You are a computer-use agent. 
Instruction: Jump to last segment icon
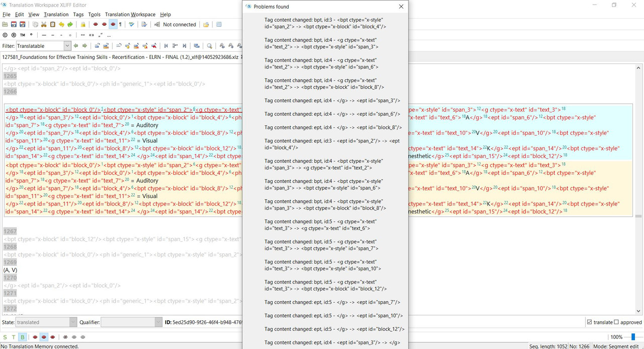click(x=184, y=46)
